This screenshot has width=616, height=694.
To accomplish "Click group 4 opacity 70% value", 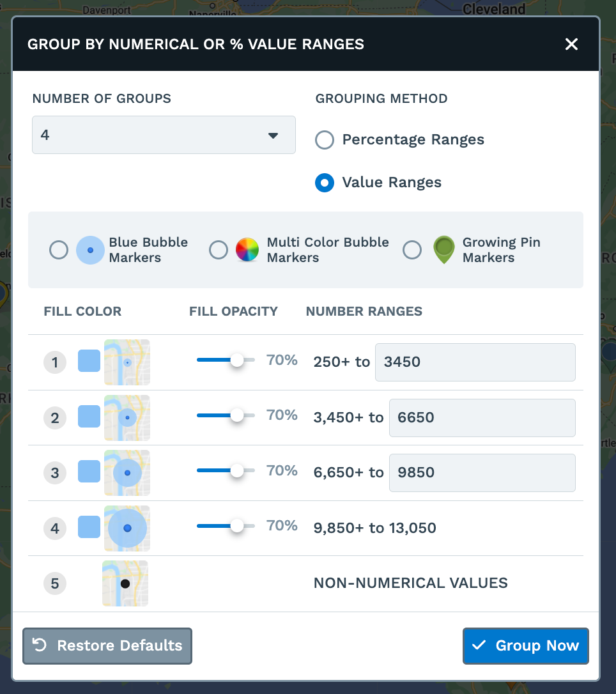I will pyautogui.click(x=282, y=525).
